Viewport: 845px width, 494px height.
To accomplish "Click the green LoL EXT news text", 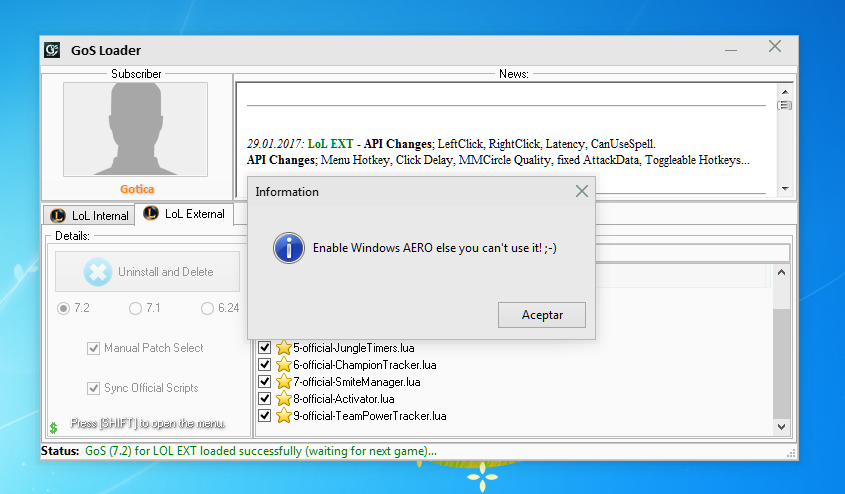I will point(330,144).
